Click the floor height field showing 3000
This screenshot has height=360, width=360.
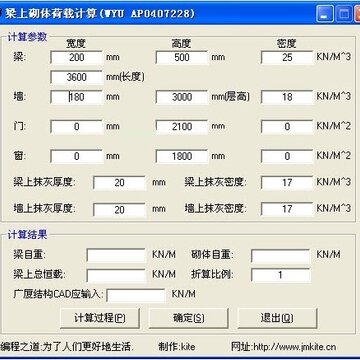click(182, 97)
